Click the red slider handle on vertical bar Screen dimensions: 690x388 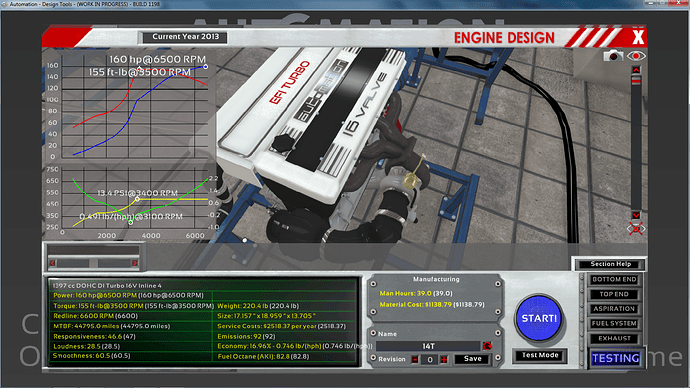click(x=636, y=80)
